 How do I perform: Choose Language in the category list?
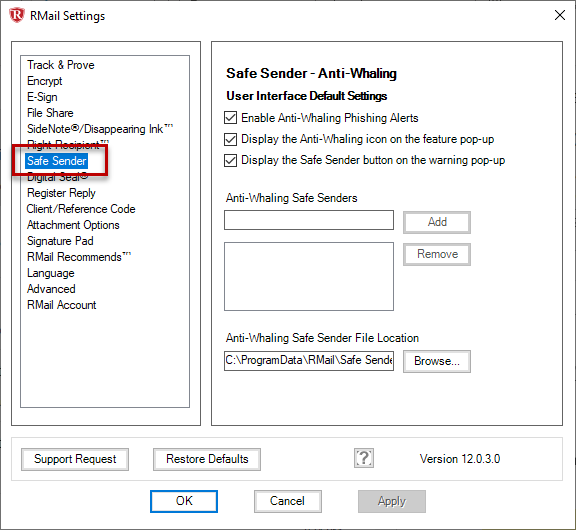point(51,273)
